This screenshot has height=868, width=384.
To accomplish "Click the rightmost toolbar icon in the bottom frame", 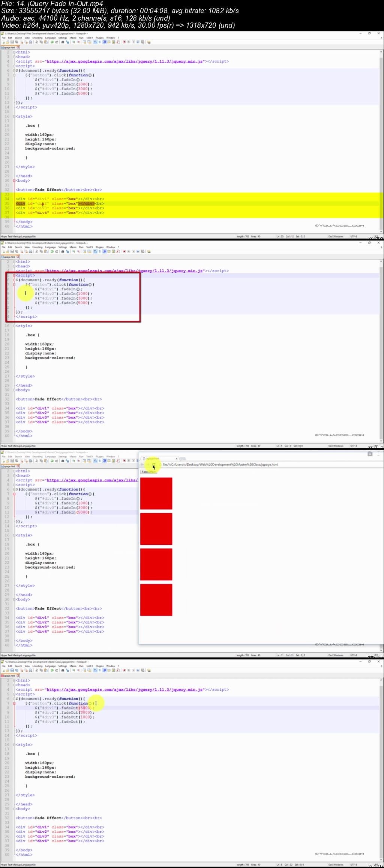I will (x=148, y=670).
